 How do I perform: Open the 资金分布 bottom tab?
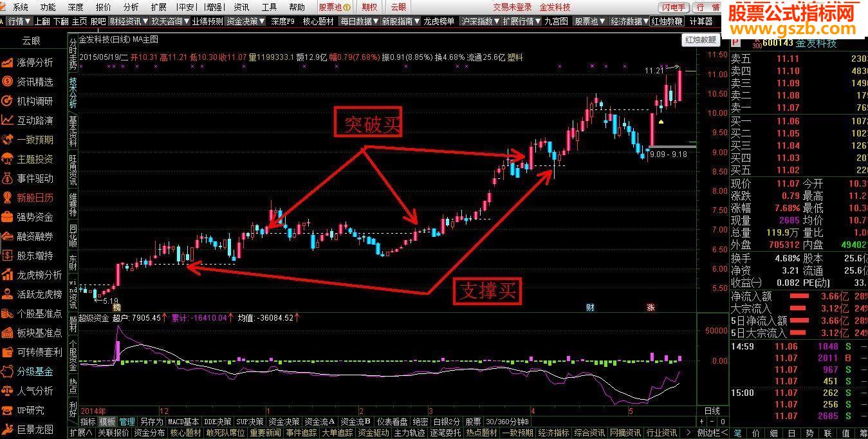[149, 433]
